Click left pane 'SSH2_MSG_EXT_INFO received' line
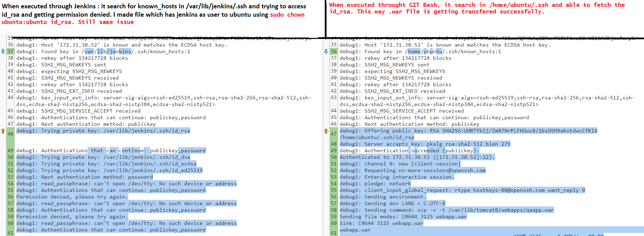 click(69, 91)
